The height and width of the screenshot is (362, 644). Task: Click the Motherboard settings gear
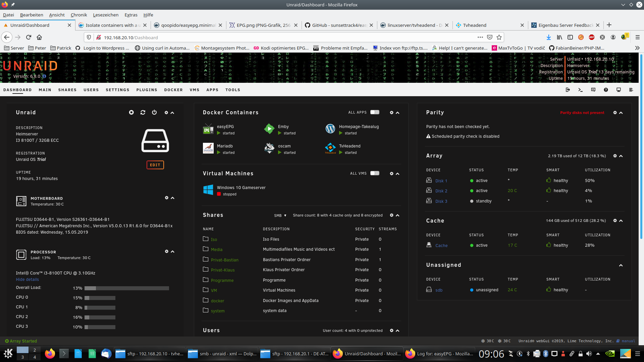[x=166, y=198]
